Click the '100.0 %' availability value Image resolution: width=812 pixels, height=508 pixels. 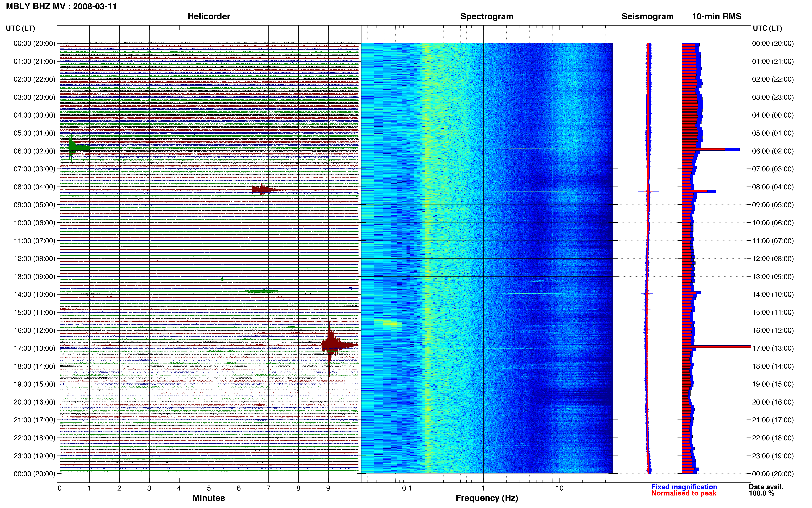pos(762,493)
